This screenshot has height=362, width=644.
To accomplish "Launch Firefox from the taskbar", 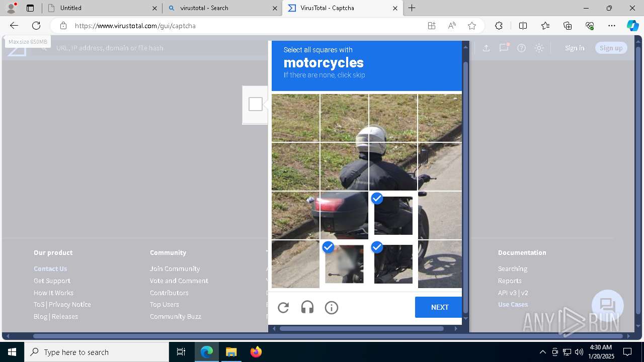I will (x=256, y=352).
